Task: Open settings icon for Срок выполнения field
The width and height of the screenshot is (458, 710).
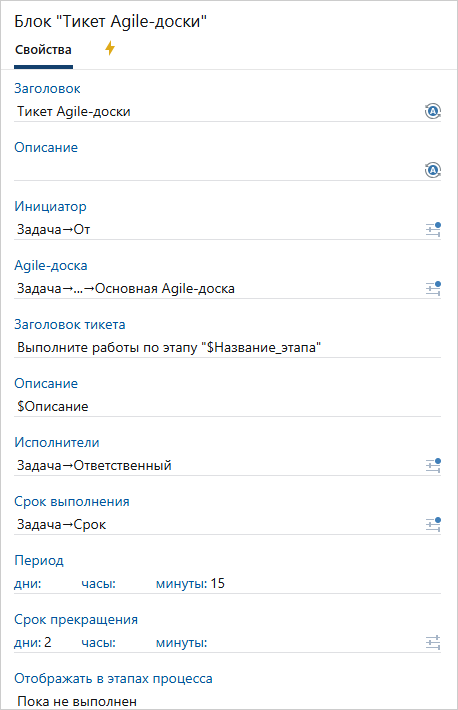Action: (433, 524)
